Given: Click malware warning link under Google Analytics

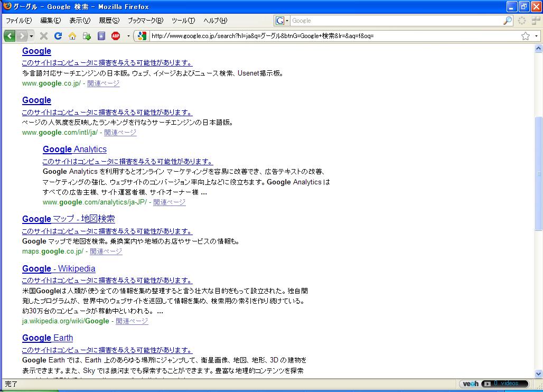Looking at the screenshot, I should tap(128, 161).
